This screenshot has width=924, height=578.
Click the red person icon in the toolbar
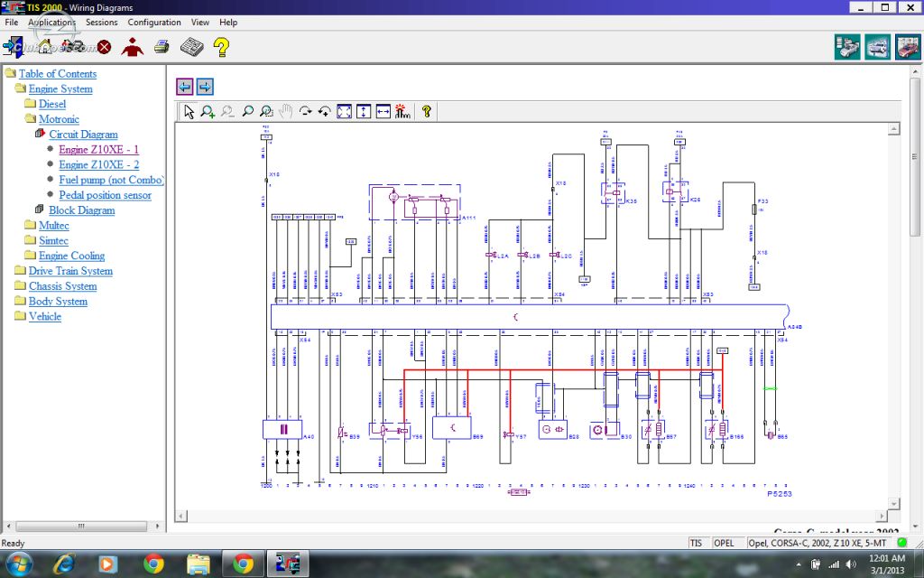tap(132, 47)
